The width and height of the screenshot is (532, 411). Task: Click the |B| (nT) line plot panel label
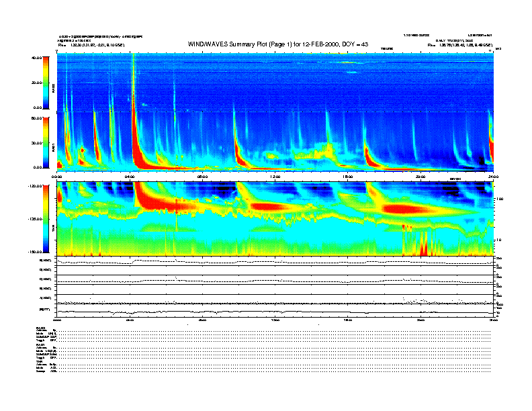click(x=44, y=310)
